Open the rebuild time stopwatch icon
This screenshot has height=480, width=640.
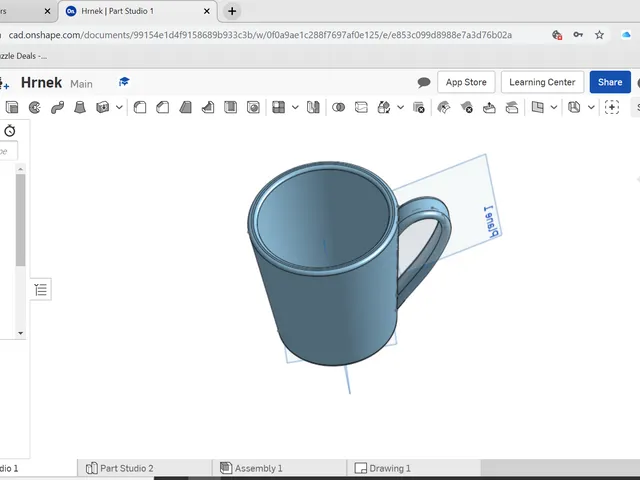point(10,131)
